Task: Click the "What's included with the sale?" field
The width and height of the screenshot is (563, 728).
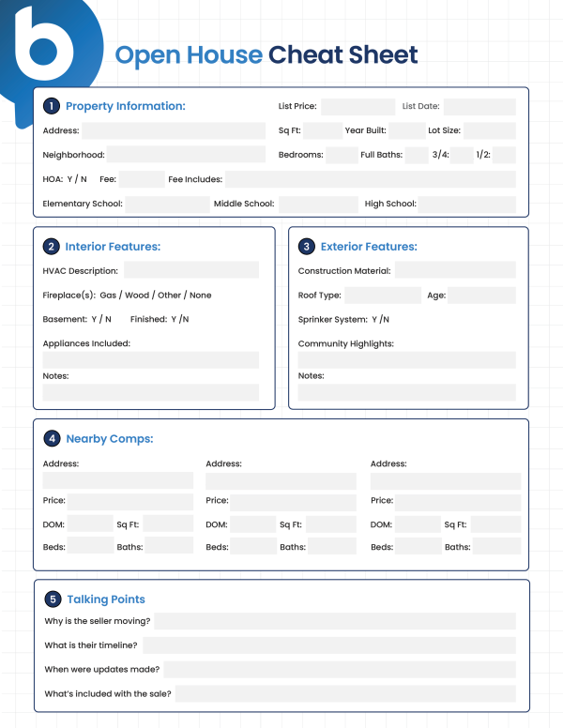Action: click(x=345, y=694)
